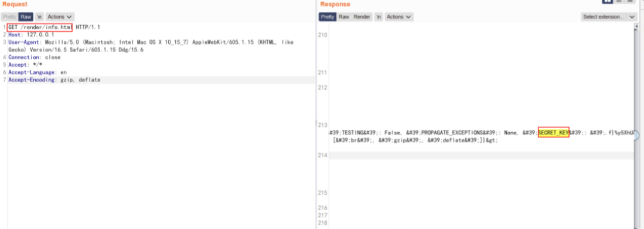Switch to top-bottom layout view
This screenshot has width=644, height=229.
619,1
